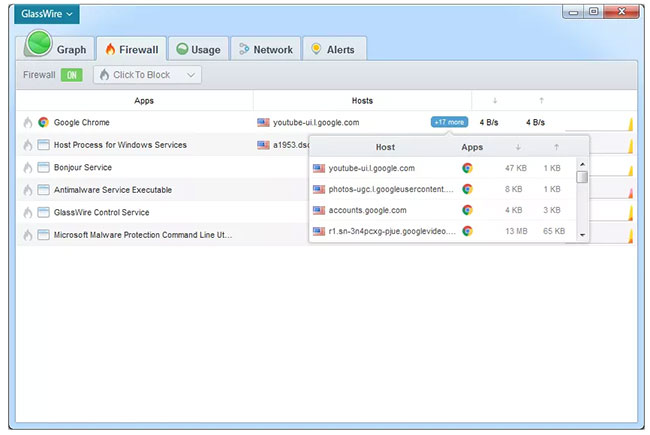Select Microsoft Malware Protection Command Line name
Screen dimensions: 650x435
(x=143, y=235)
